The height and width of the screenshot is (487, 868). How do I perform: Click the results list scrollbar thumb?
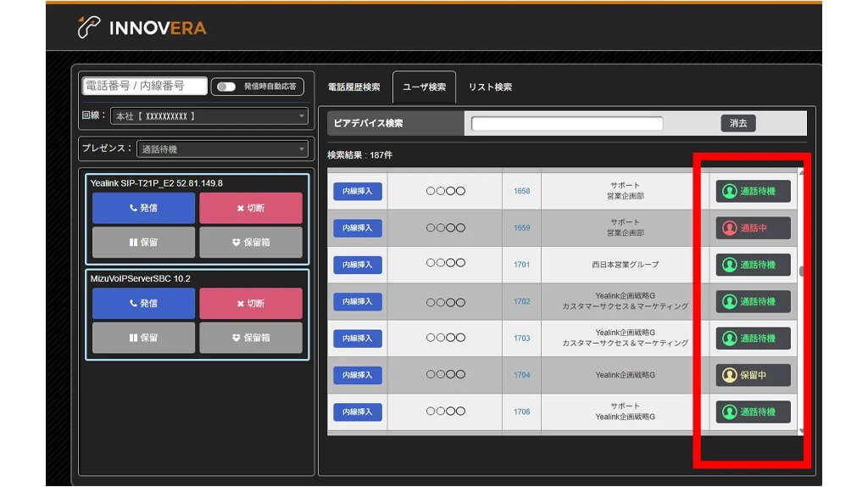(801, 271)
